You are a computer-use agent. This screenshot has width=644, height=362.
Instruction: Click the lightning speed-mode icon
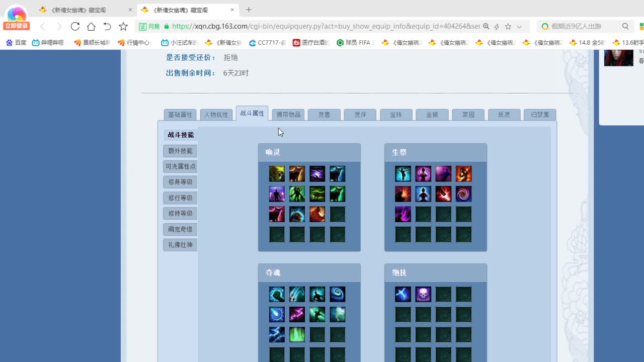[497, 27]
